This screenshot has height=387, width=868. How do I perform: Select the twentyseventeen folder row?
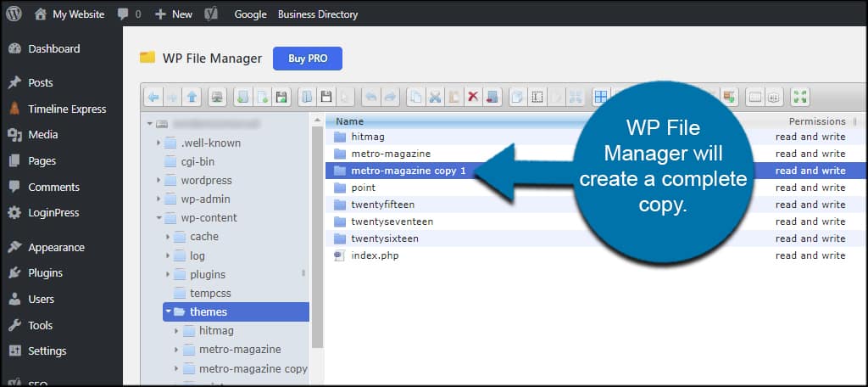click(x=596, y=222)
